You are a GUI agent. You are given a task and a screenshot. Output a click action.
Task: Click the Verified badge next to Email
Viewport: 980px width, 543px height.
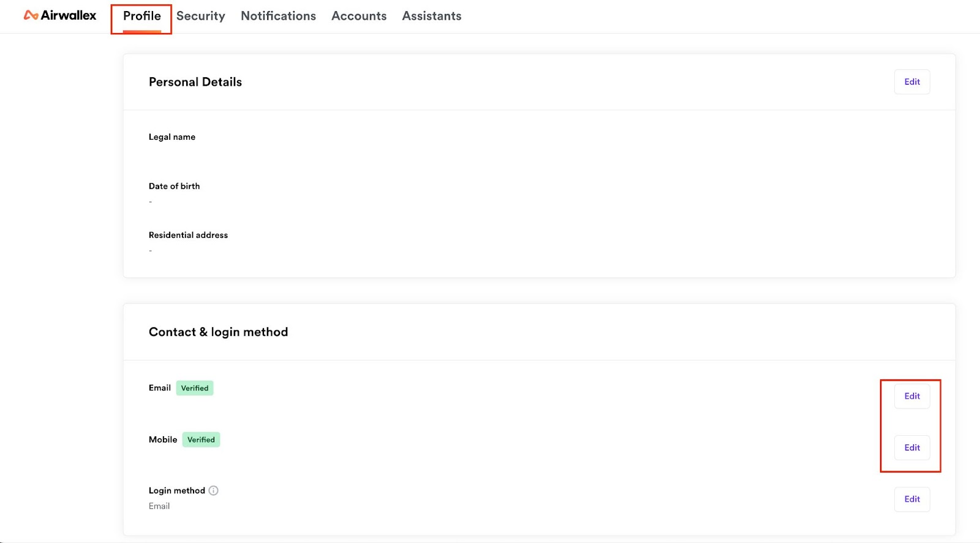195,388
